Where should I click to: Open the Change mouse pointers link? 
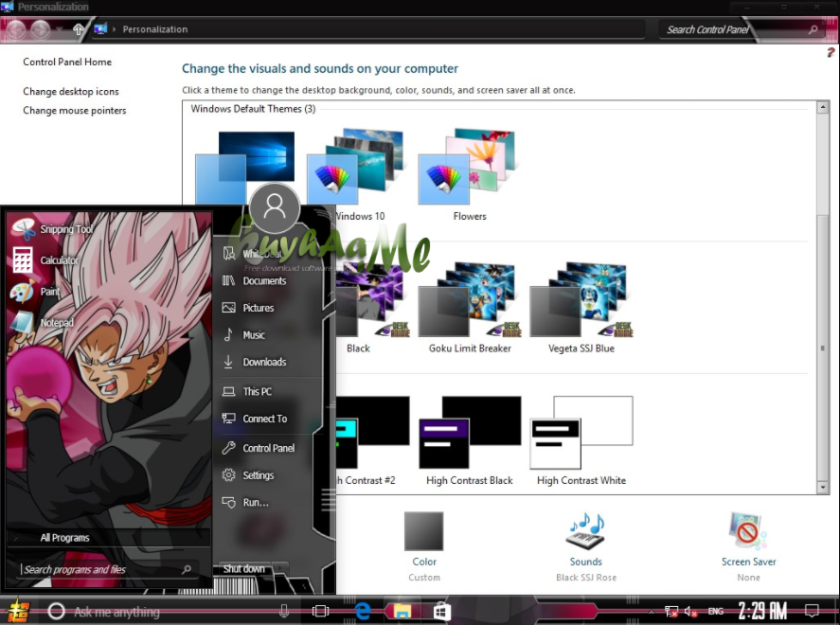[x=75, y=111]
